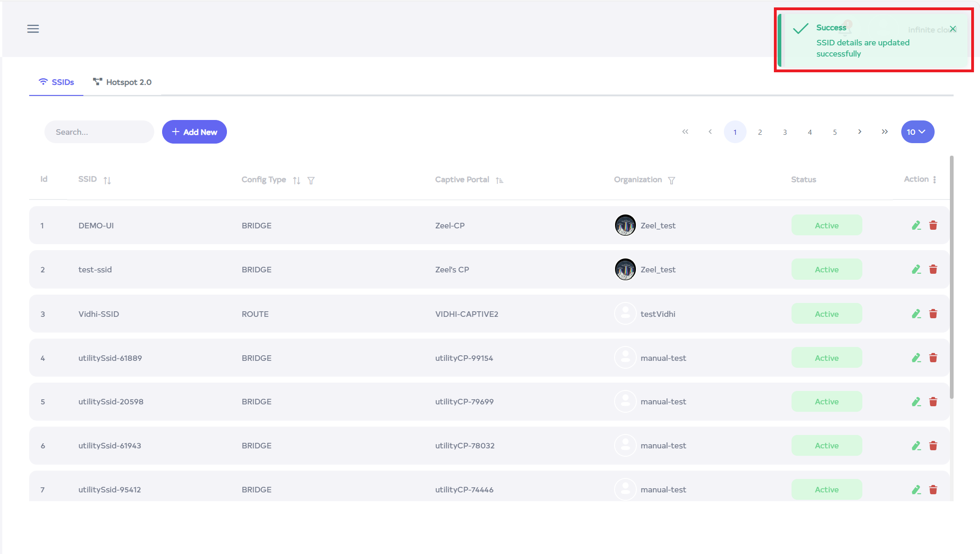Edit the DEMO-UI SSID row

(916, 226)
